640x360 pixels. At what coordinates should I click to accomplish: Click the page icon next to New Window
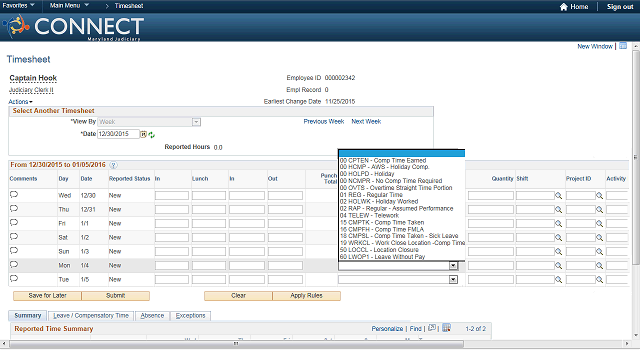[x=623, y=46]
